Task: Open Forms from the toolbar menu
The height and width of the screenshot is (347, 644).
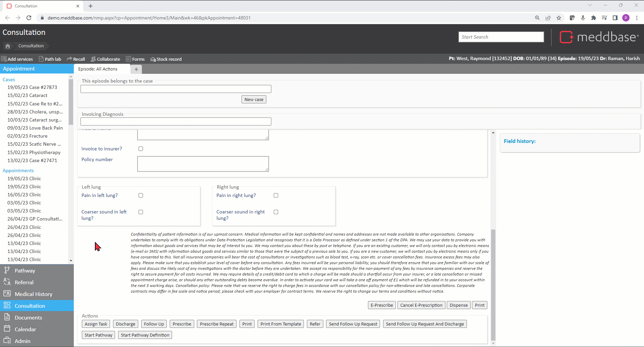Action: coord(135,59)
